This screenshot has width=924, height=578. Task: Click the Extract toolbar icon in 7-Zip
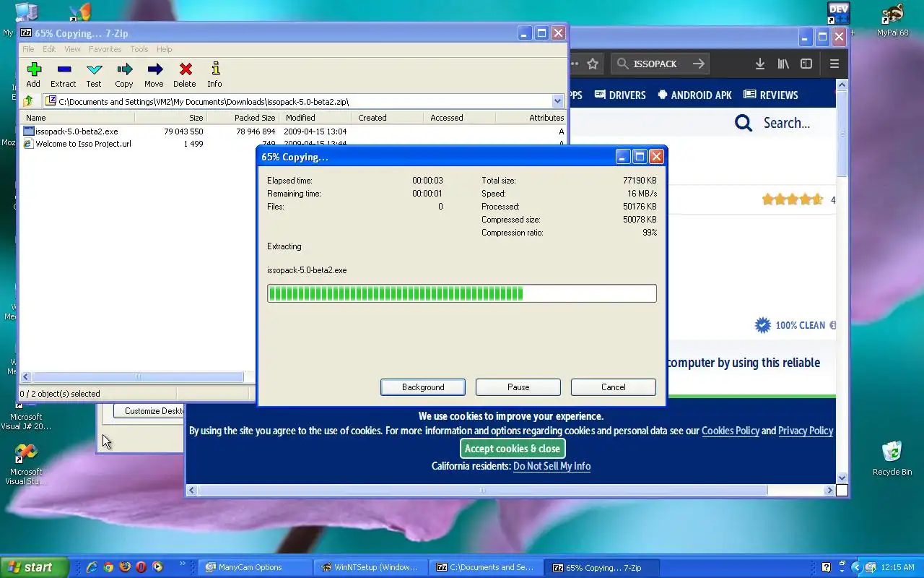pyautogui.click(x=64, y=69)
